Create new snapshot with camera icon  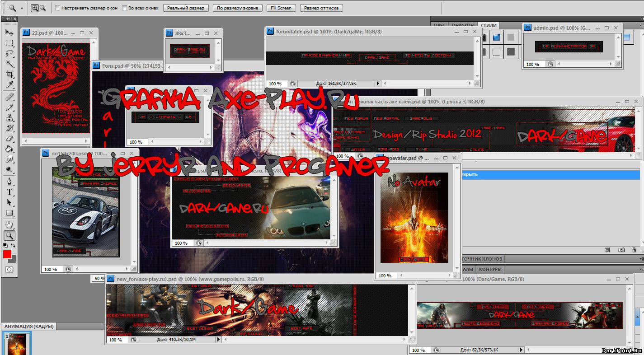coord(622,249)
